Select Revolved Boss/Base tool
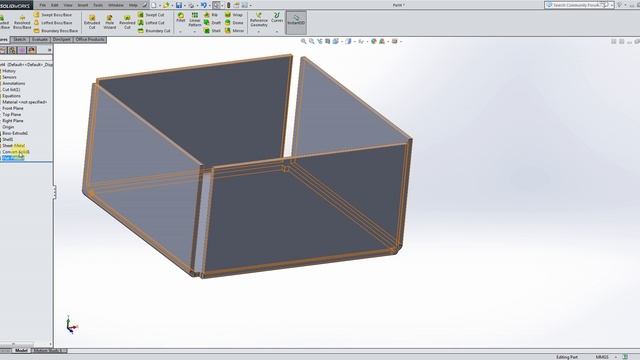The image size is (640, 360). pos(22,22)
